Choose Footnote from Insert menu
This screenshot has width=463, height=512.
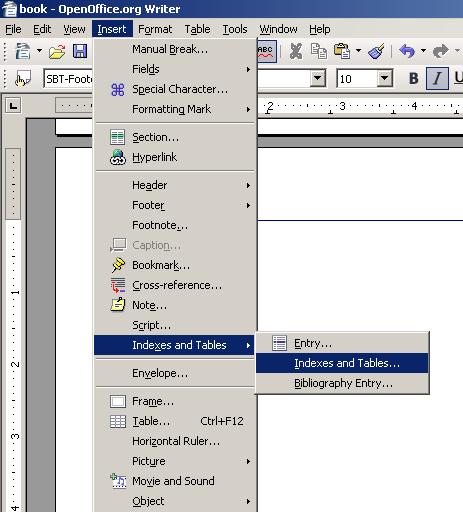point(175,225)
